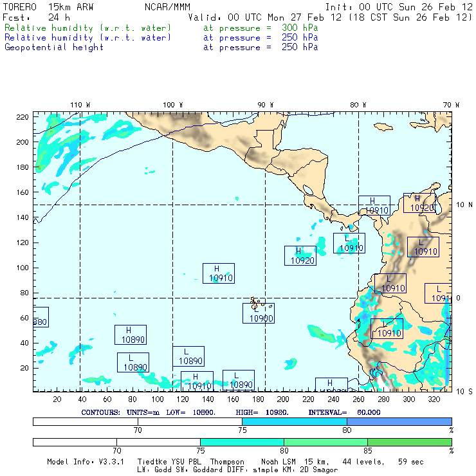Click the teal 75–80% segment of lower colorbar

point(243,442)
